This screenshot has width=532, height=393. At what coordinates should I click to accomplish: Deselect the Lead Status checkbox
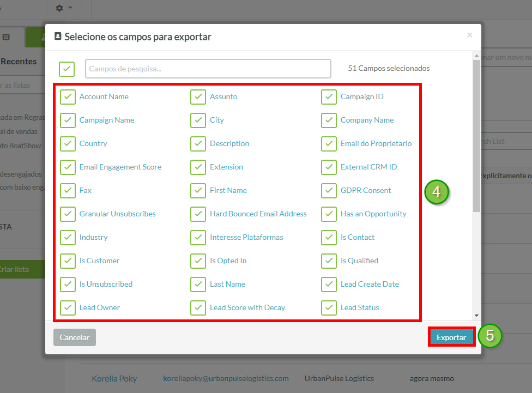[329, 308]
